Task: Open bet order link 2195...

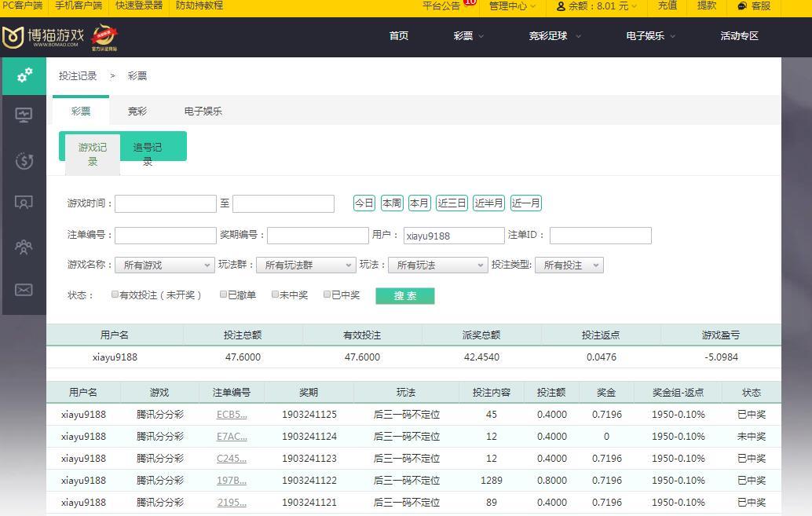Action: point(232,503)
